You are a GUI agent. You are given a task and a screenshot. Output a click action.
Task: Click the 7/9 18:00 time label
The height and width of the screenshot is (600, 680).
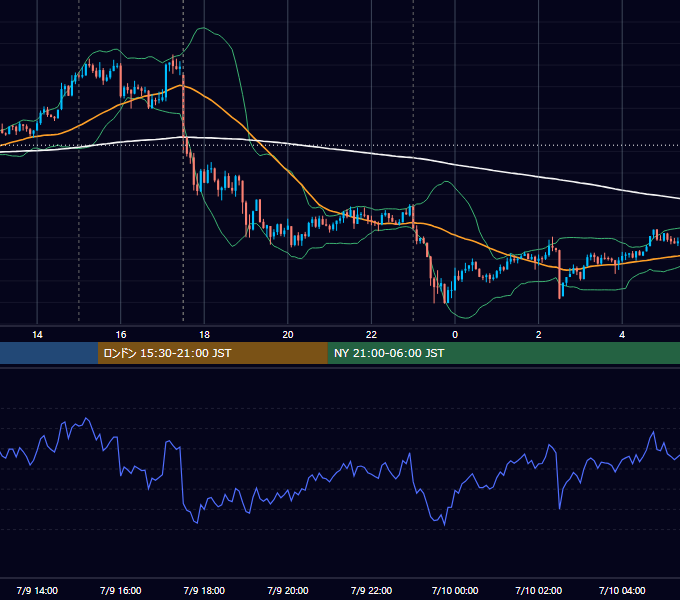pyautogui.click(x=204, y=590)
